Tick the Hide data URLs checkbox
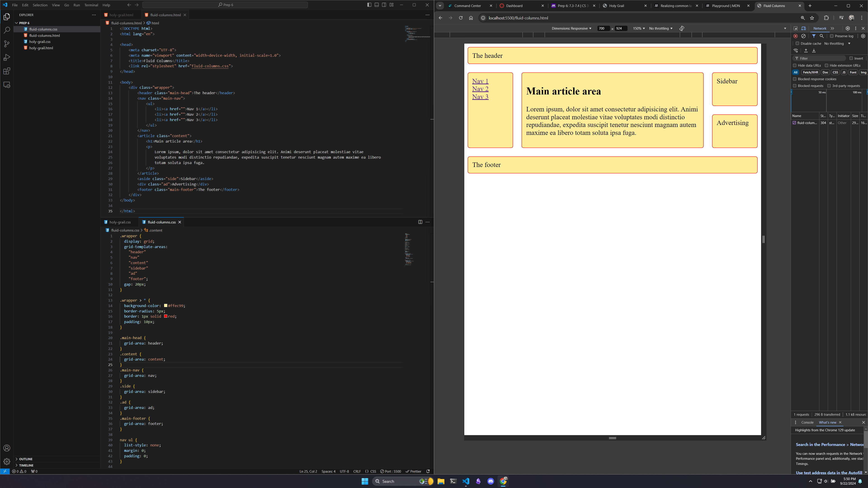 point(795,65)
